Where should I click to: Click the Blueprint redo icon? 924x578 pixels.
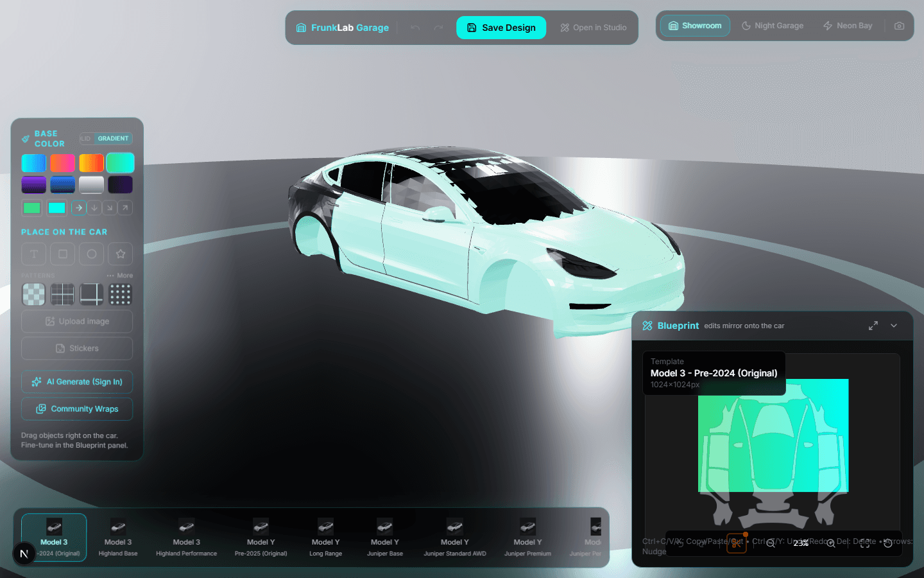pos(702,543)
